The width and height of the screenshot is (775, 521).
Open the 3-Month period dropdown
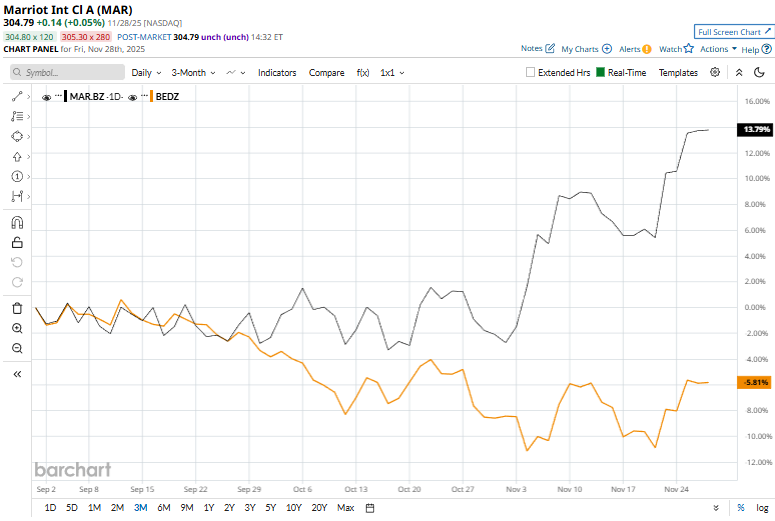193,73
